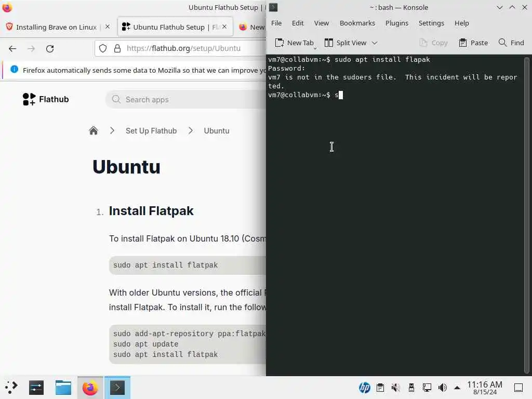Screen dimensions: 532x399
Task: Click the Firefox forward arrow button
Action: tap(31, 48)
